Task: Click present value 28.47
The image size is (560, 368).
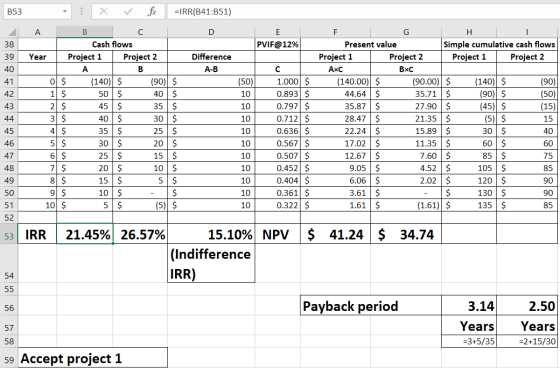Action: [335, 119]
